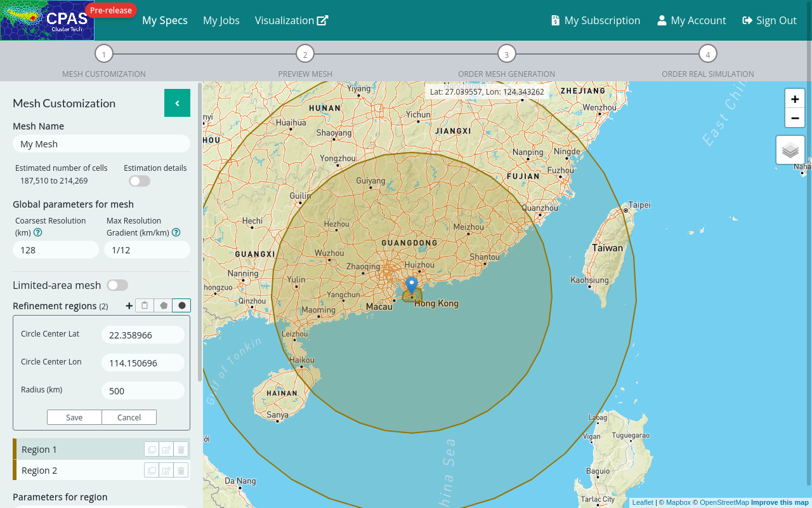Screen dimensions: 812x508
Task: Toggle the Limited-area mesh switch
Action: click(117, 285)
